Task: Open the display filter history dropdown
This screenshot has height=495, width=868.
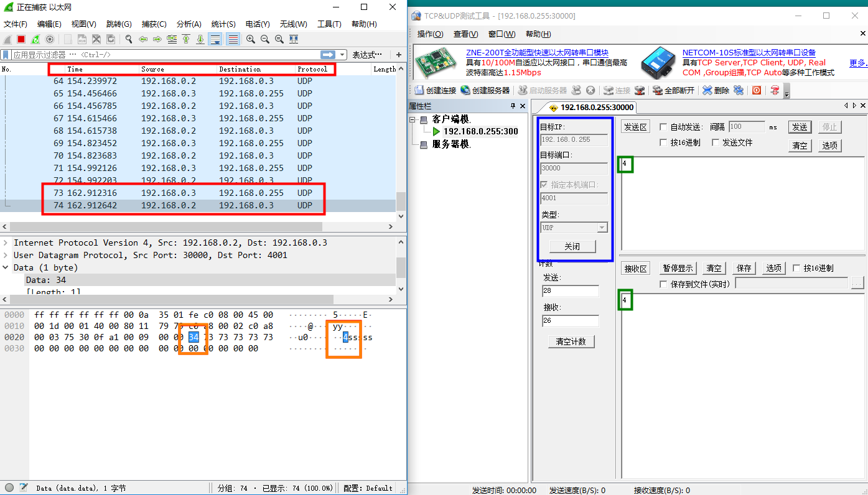Action: (342, 55)
